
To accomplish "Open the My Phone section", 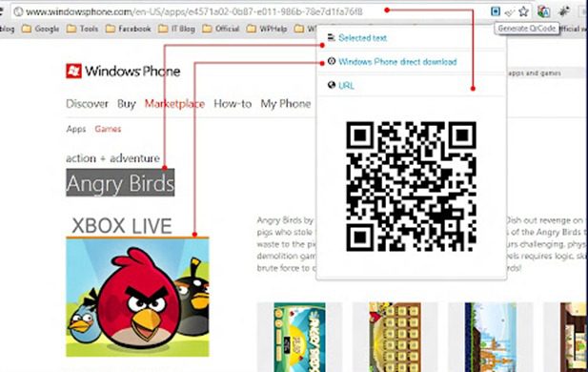I will point(286,104).
